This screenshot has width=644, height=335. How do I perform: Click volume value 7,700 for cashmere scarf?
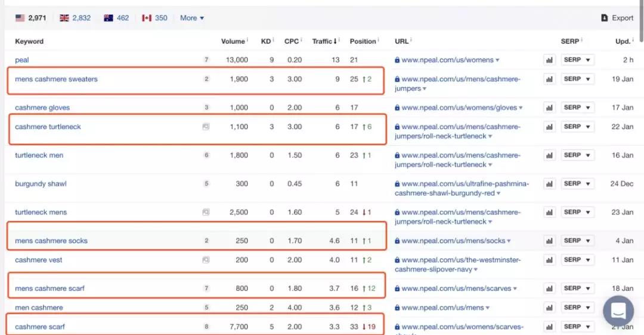[239, 327]
